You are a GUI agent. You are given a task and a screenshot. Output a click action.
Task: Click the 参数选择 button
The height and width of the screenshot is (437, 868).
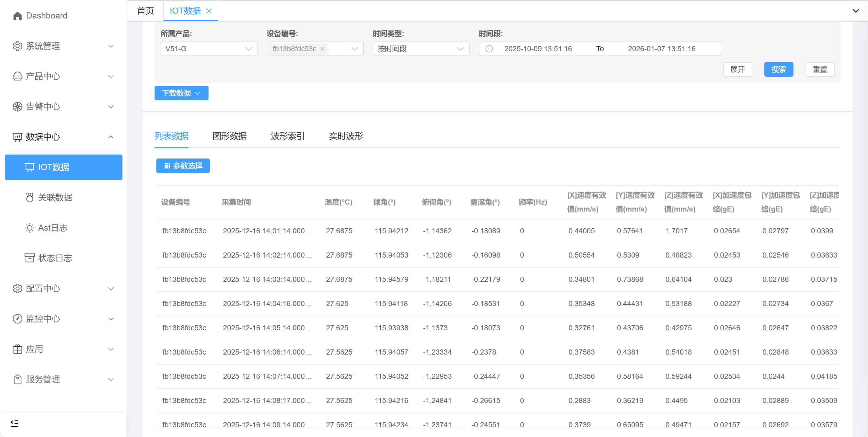click(x=183, y=166)
